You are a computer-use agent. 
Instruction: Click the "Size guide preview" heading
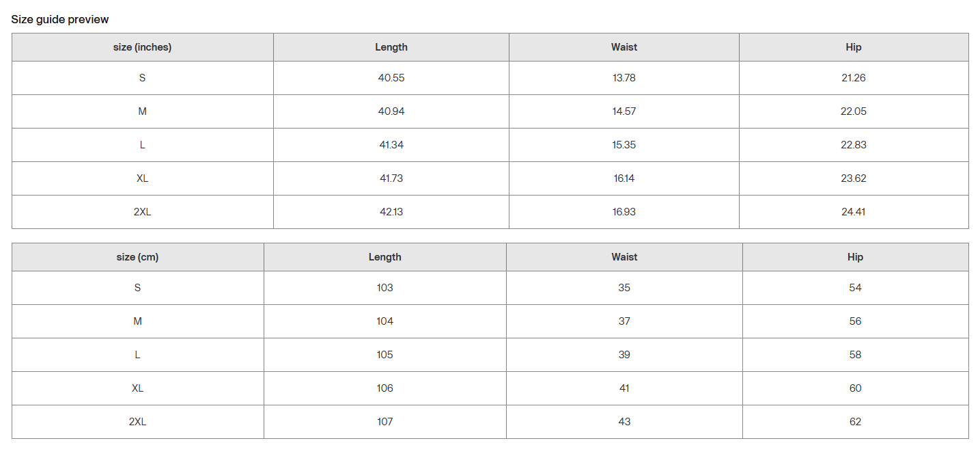point(60,19)
